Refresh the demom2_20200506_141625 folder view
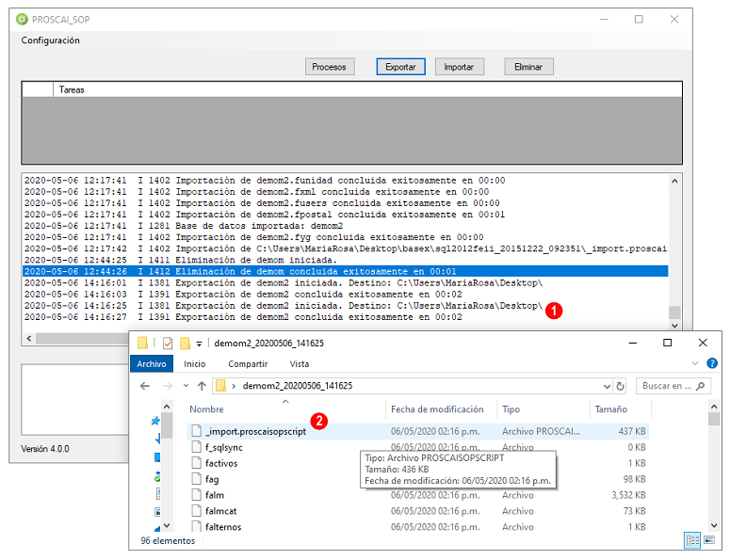The image size is (730, 560). click(x=620, y=386)
